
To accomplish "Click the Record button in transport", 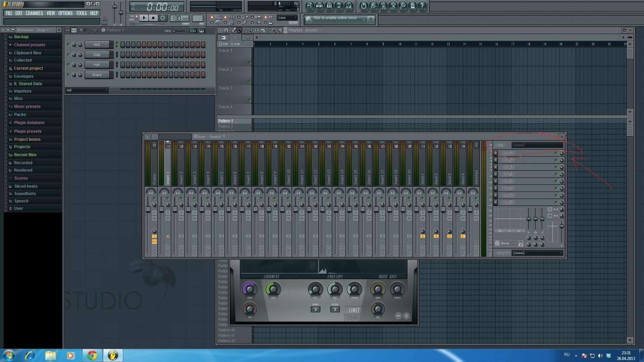I will click(163, 18).
